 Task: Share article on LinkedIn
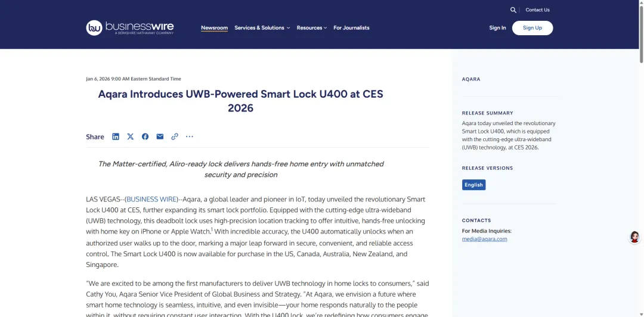[116, 136]
